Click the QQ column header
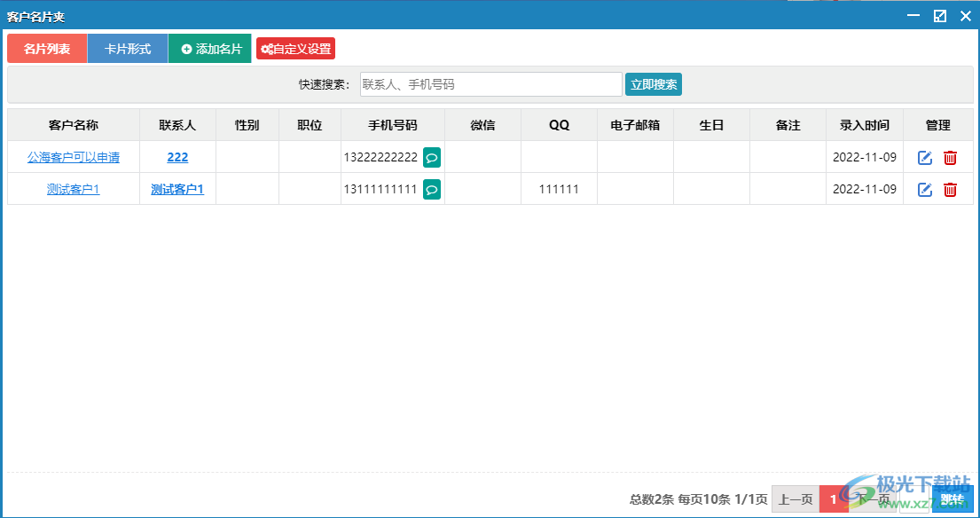 (x=559, y=125)
